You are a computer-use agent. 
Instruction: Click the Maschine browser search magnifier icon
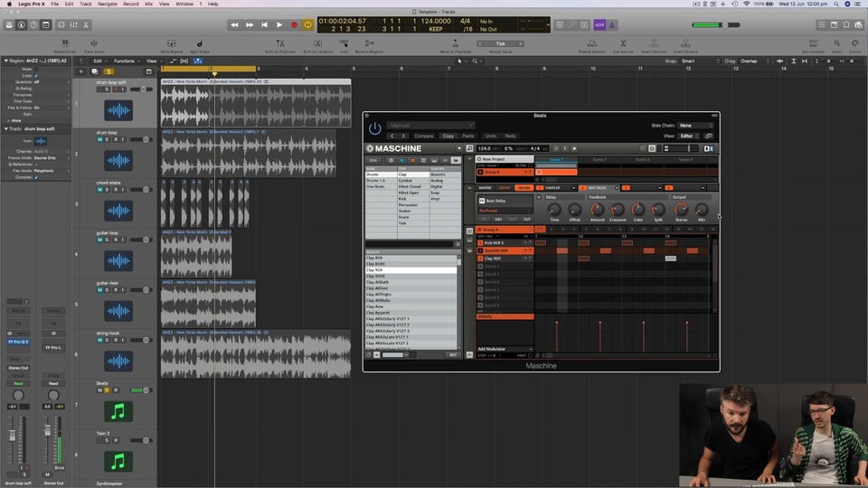pyautogui.click(x=469, y=148)
